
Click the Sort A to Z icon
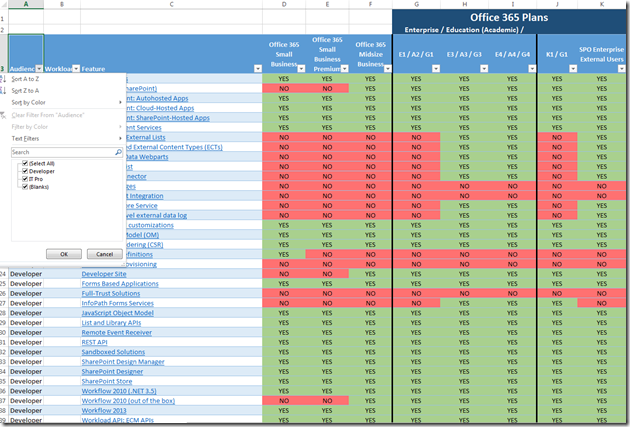[4, 78]
